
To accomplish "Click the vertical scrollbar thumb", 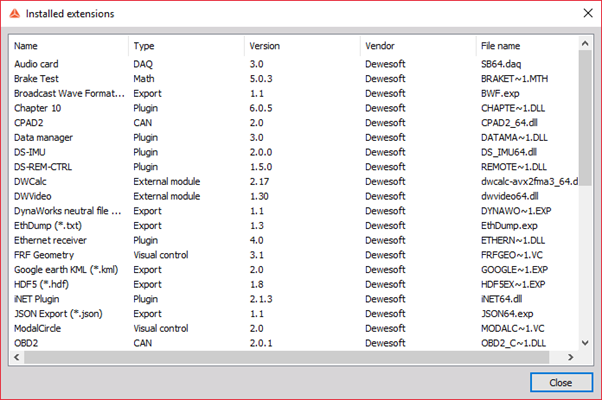I will [585, 118].
